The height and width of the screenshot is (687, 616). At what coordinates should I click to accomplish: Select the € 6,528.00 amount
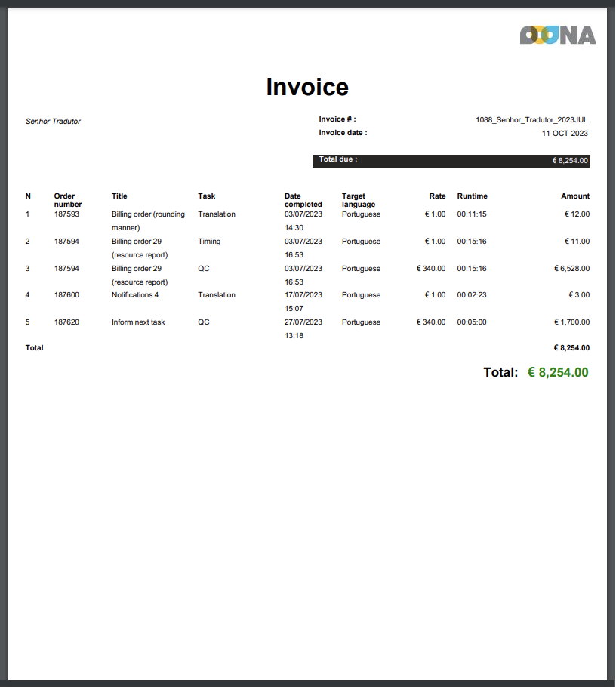pyautogui.click(x=571, y=269)
